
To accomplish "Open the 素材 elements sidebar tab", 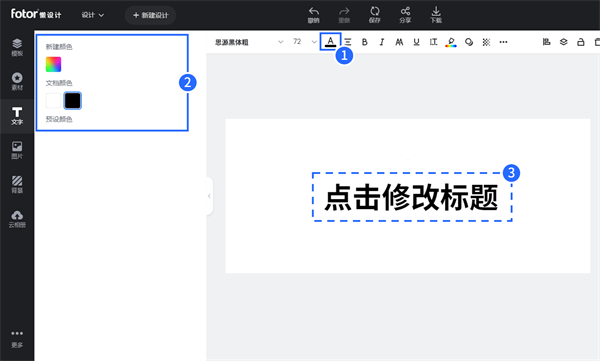I will [17, 82].
